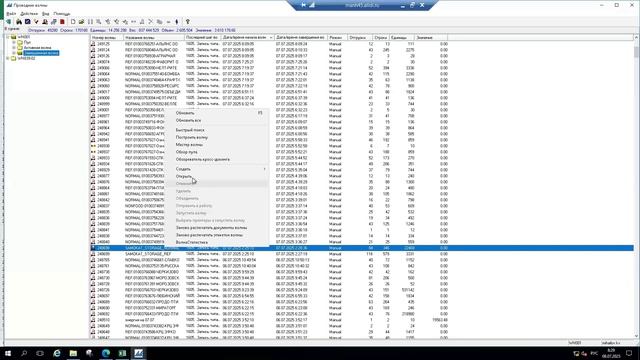Choose Открыть in the context menu
The width and height of the screenshot is (640, 360).
tap(218, 176)
